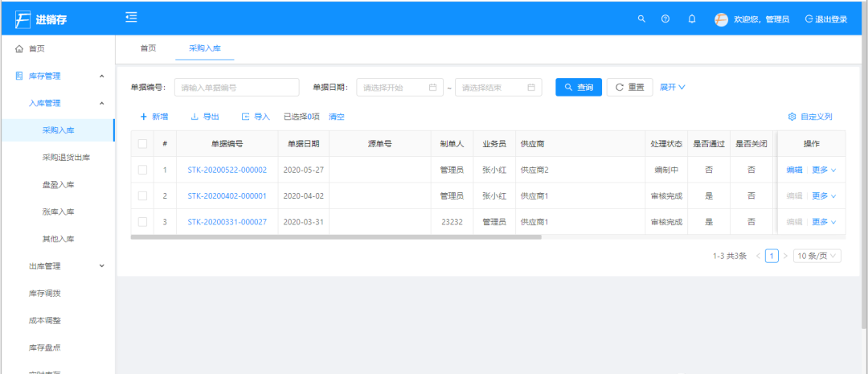Click 欢迎您，管理员 greeting text
The width and height of the screenshot is (868, 374).
click(761, 19)
